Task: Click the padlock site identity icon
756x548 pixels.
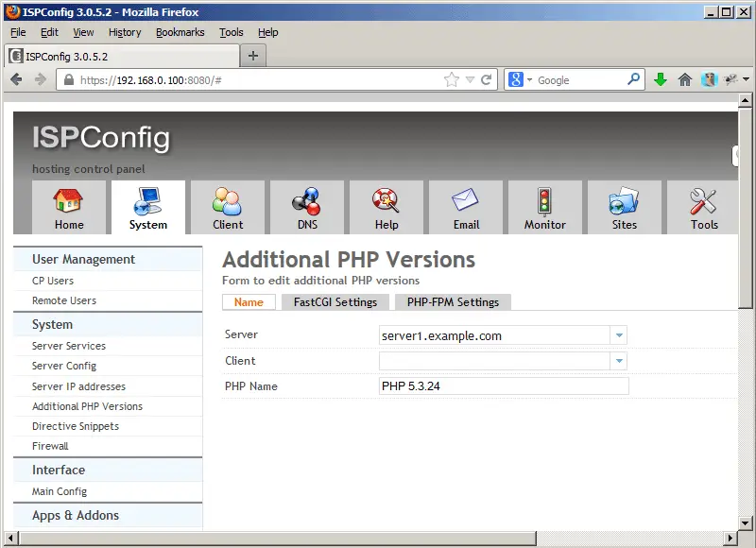Action: (69, 79)
